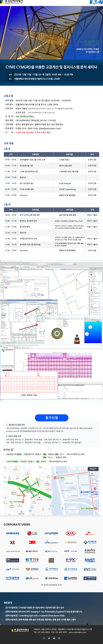The width and height of the screenshot is (103, 644).
Task: Click the 참가신청 apply button
Action: coord(51,418)
